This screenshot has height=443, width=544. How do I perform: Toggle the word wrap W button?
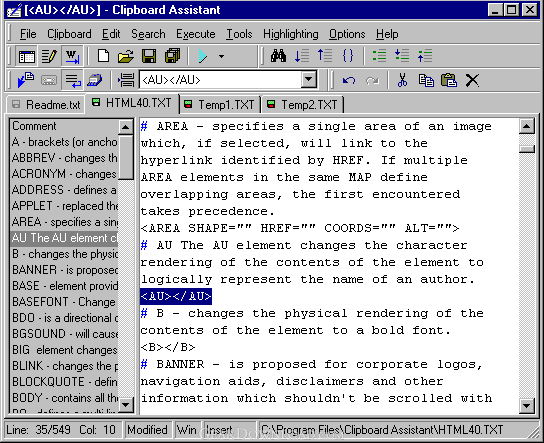72,56
